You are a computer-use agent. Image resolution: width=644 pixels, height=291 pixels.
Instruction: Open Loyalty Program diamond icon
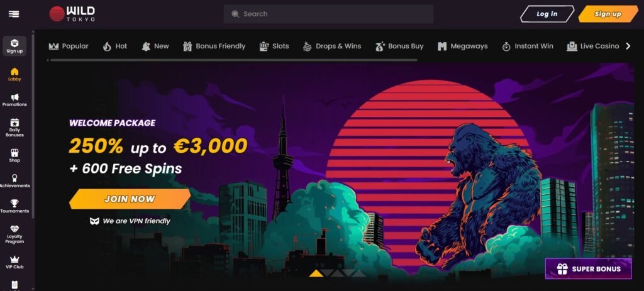coord(14,229)
